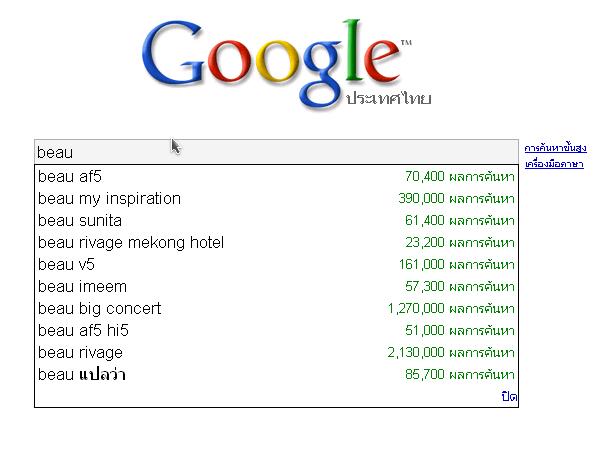Open the เครื่องมือภาษา language tools link
Screen dimensions: 603x450
click(554, 164)
